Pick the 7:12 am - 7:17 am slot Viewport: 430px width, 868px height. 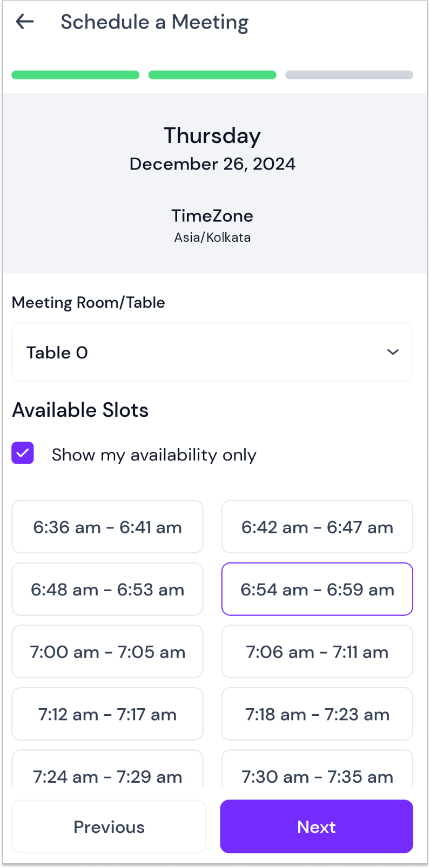click(107, 714)
